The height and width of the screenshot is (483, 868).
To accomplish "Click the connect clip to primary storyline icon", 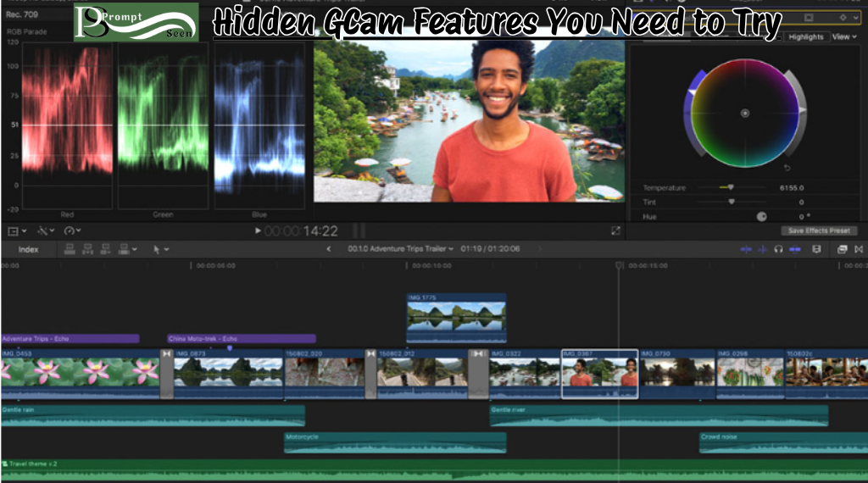I will click(70, 249).
